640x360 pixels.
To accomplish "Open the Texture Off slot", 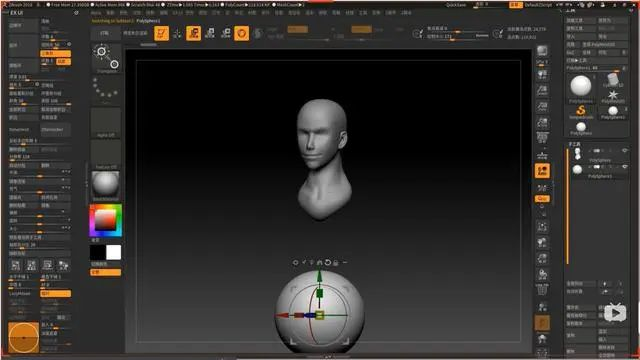I will point(106,154).
